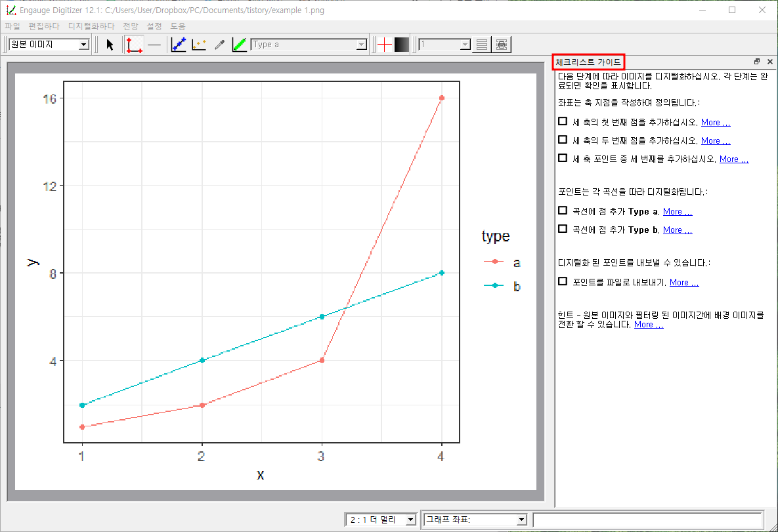Open More link for first axis point

click(716, 123)
